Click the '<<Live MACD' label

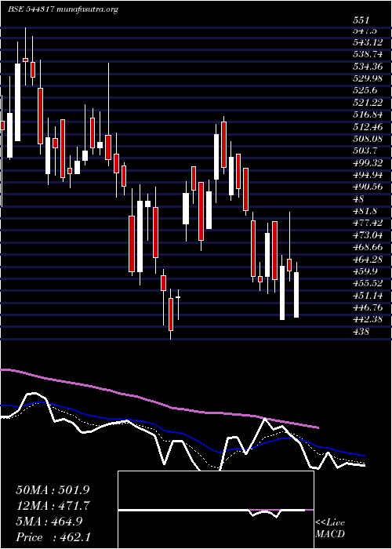(330, 529)
